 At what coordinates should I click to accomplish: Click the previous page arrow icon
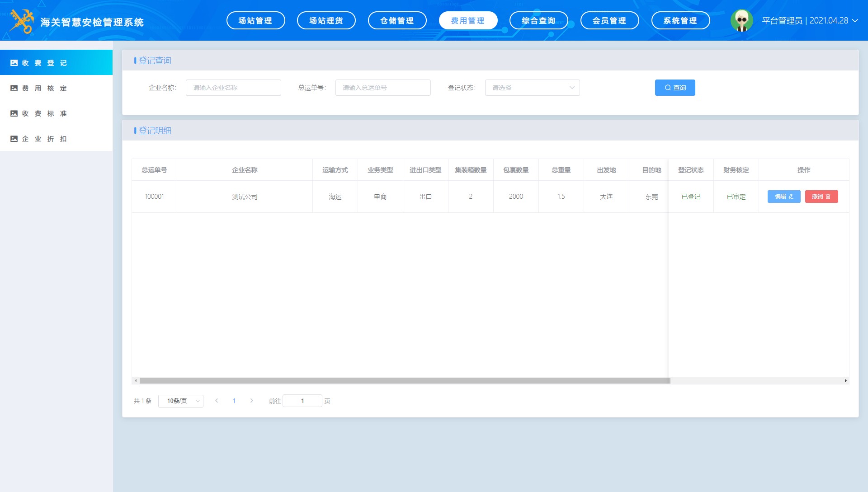(217, 401)
